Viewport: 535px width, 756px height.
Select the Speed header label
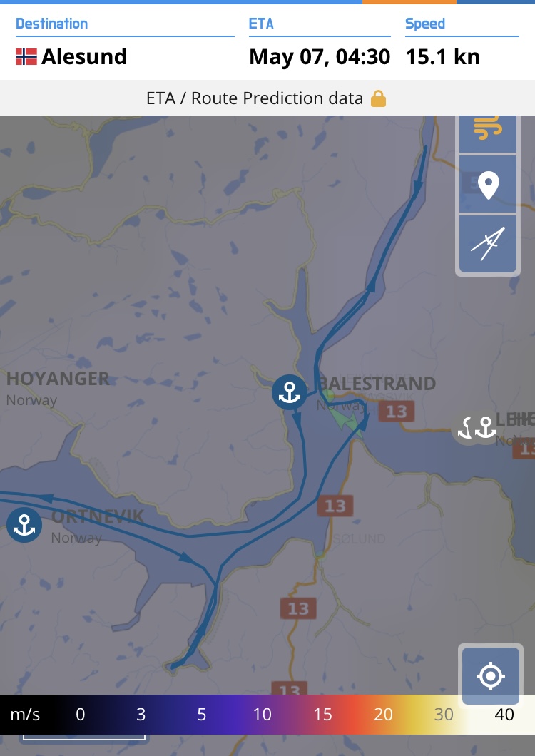(x=425, y=24)
